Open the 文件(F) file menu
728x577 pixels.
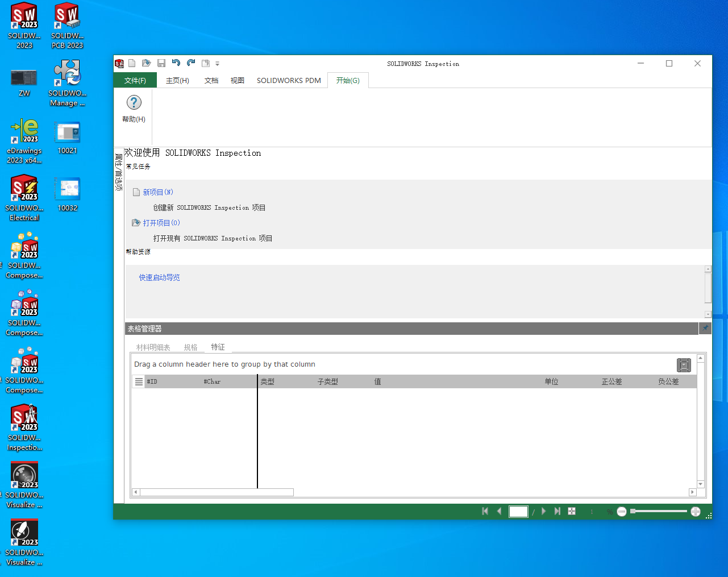135,81
